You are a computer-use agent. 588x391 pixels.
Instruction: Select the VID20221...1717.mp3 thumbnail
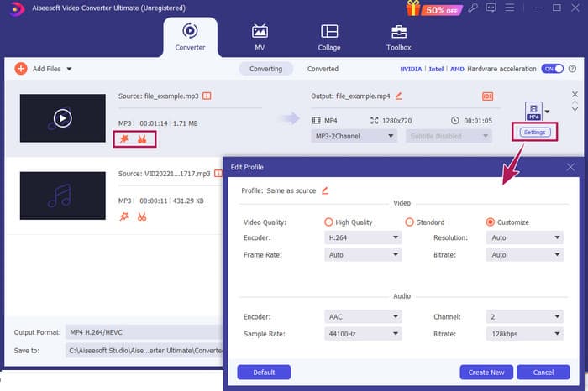pyautogui.click(x=63, y=195)
